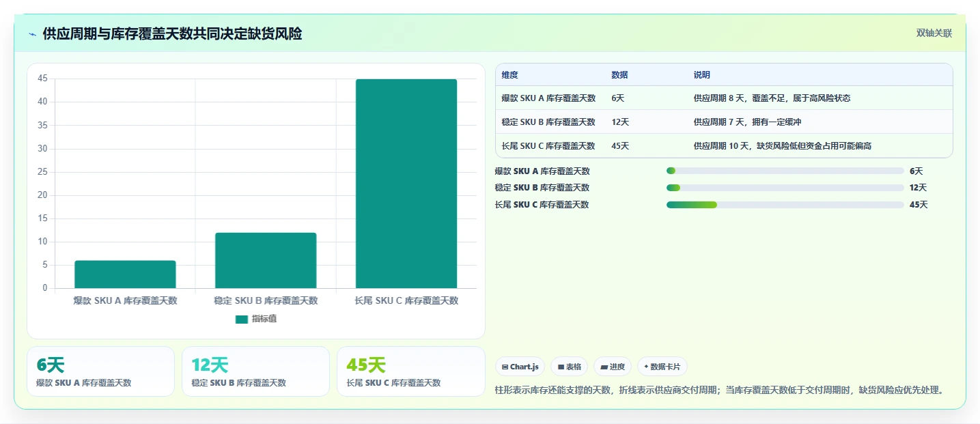The height and width of the screenshot is (424, 980).
Task: Select table cell 爆款 SKU A 库存覆盖天数
Action: tap(548, 98)
